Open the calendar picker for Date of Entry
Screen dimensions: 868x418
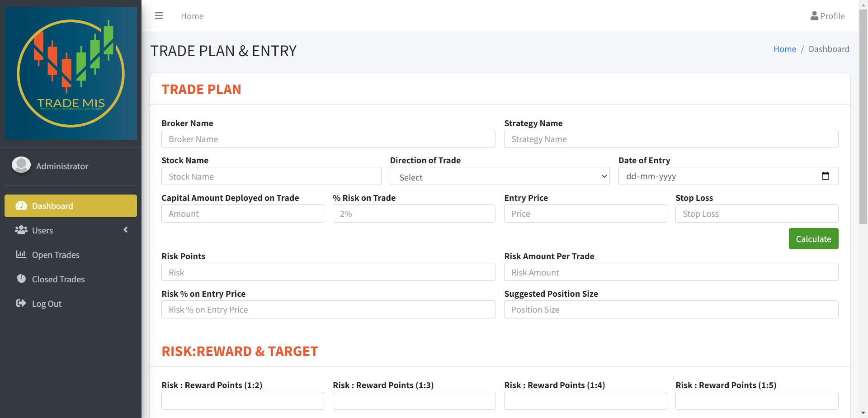point(825,176)
